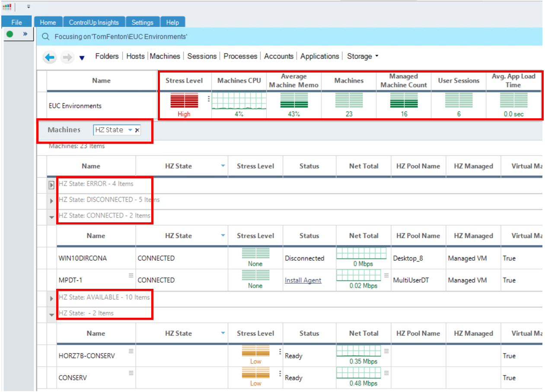Open row menu icon next to MPDT-1 name
The image size is (545, 392).
pyautogui.click(x=131, y=275)
